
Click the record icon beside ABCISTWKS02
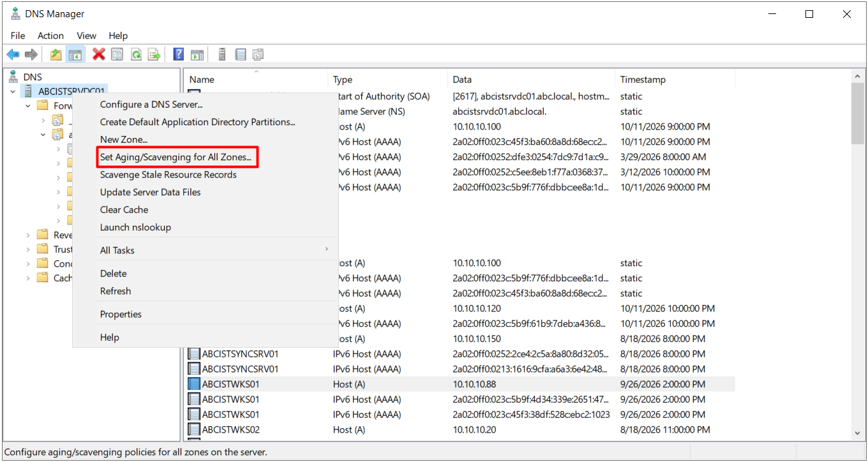coord(194,429)
